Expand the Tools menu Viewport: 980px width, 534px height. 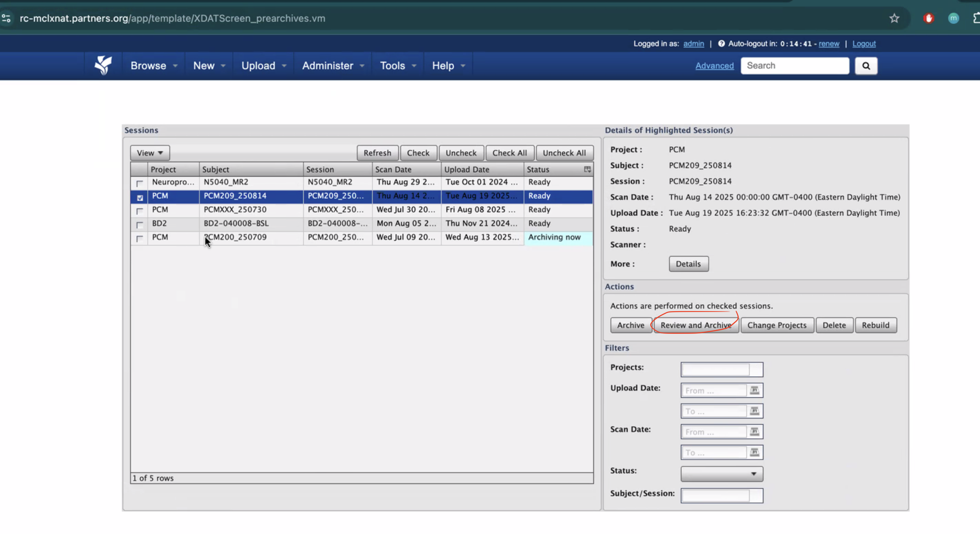[398, 66]
